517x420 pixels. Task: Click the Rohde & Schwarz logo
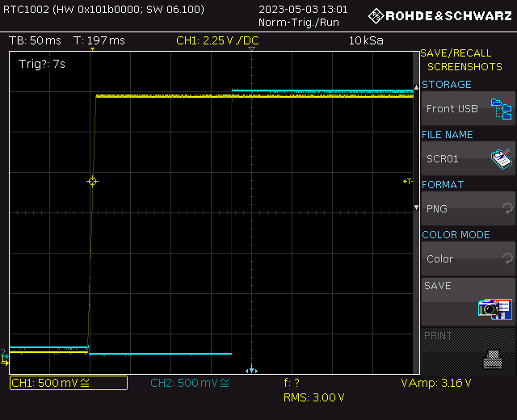click(439, 16)
